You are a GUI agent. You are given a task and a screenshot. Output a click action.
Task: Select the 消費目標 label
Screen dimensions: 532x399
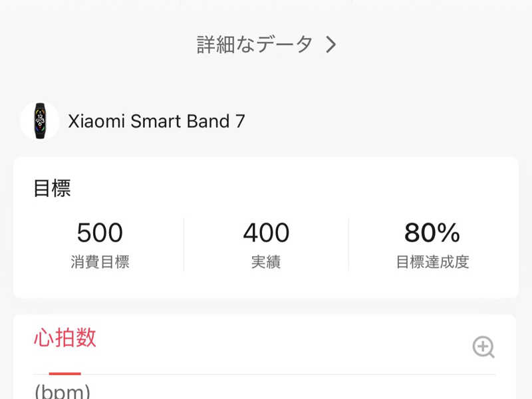pos(100,262)
